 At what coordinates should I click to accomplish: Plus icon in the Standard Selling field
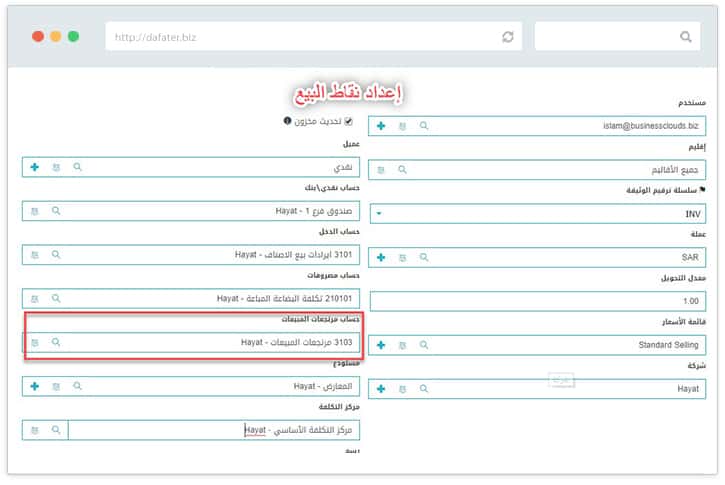(x=381, y=345)
